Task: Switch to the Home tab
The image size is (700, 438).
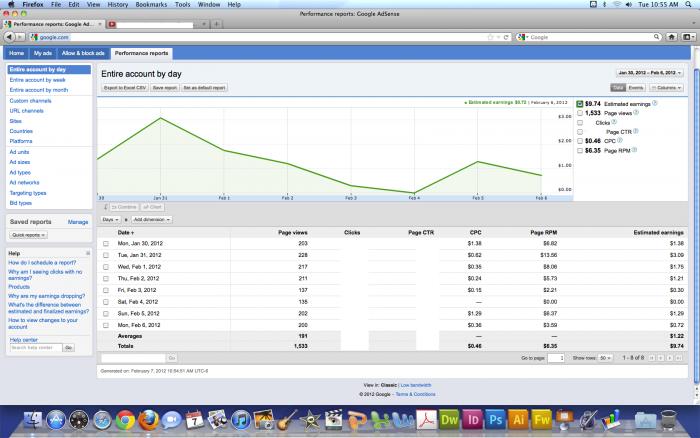Action: tap(17, 53)
